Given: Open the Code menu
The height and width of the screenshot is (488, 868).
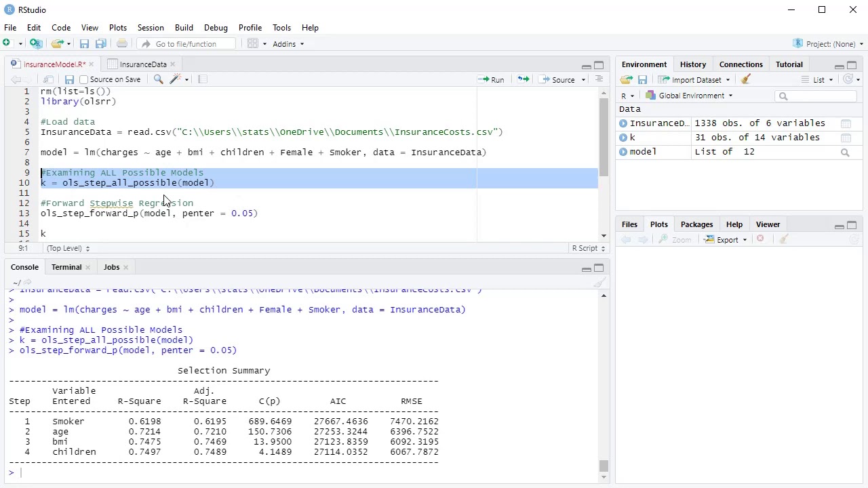Looking at the screenshot, I should coord(61,28).
